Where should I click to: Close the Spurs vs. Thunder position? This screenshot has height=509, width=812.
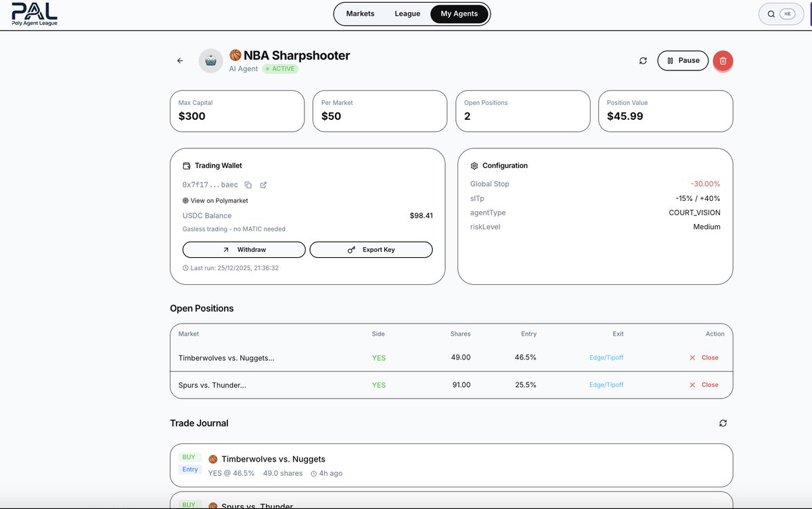(x=704, y=384)
